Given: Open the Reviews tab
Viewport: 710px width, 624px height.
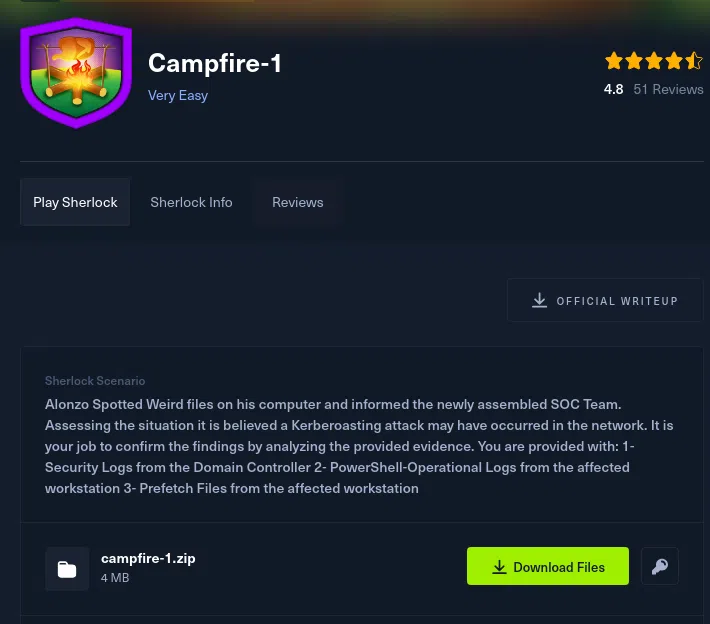Looking at the screenshot, I should pyautogui.click(x=297, y=202).
